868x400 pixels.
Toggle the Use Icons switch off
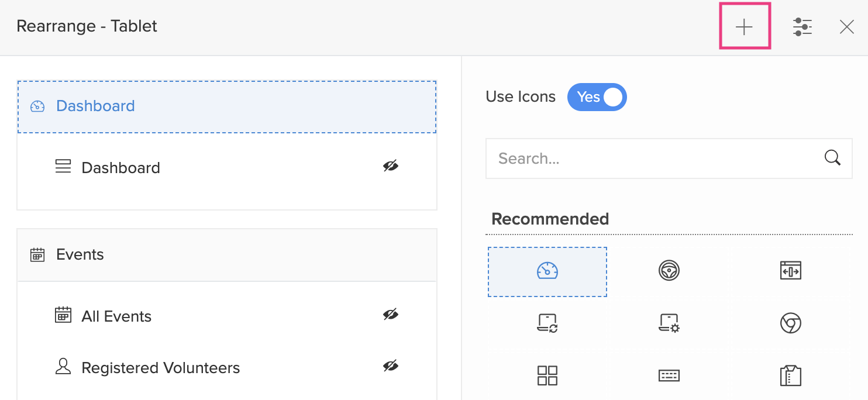click(597, 97)
